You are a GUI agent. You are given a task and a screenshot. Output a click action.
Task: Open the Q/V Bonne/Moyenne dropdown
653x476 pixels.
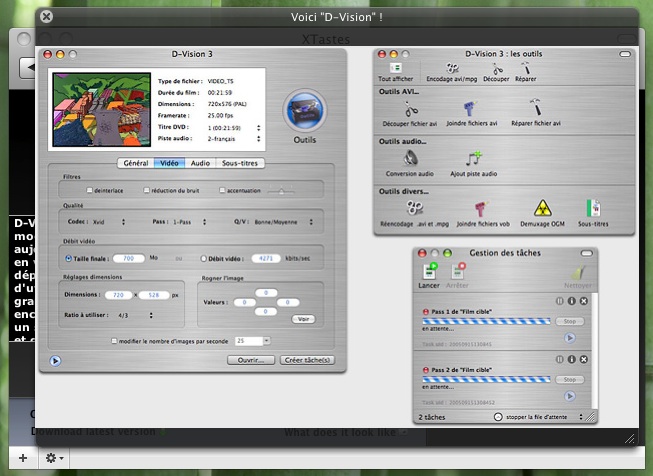284,222
